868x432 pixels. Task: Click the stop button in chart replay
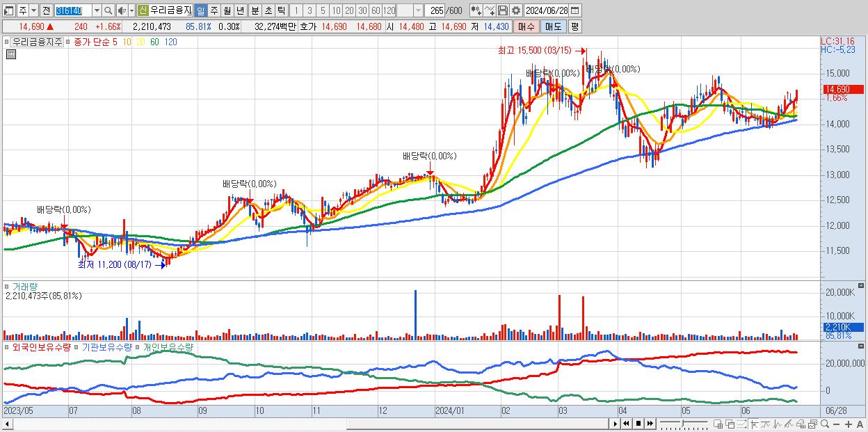(638, 424)
